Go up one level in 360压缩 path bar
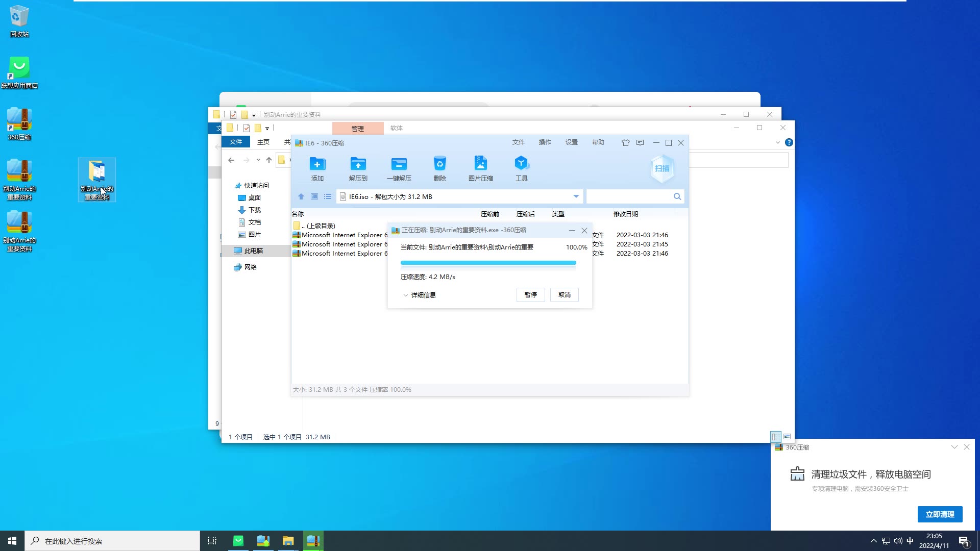This screenshot has width=980, height=551. 301,196
